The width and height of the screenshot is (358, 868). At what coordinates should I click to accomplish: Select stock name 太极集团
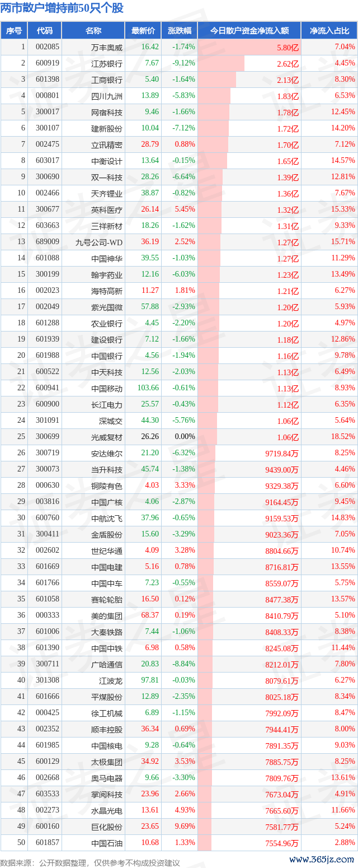point(106,762)
